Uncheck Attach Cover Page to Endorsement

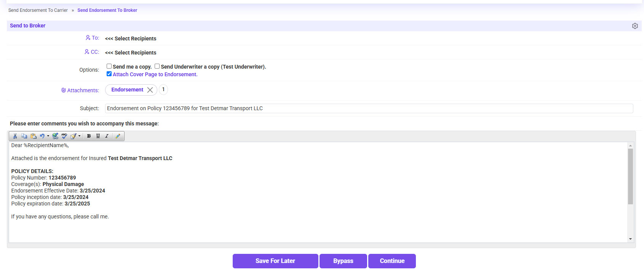pyautogui.click(x=109, y=74)
